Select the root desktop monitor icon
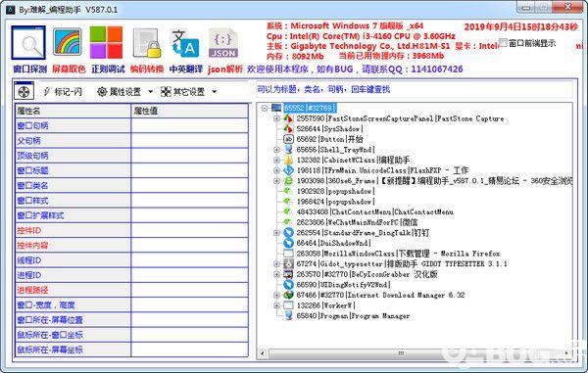588x373 pixels. 276,108
